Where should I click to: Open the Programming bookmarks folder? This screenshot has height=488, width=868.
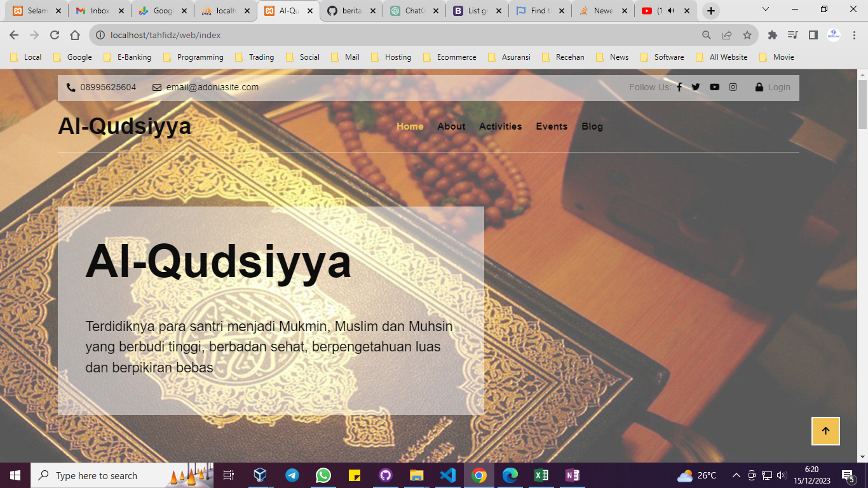point(193,57)
